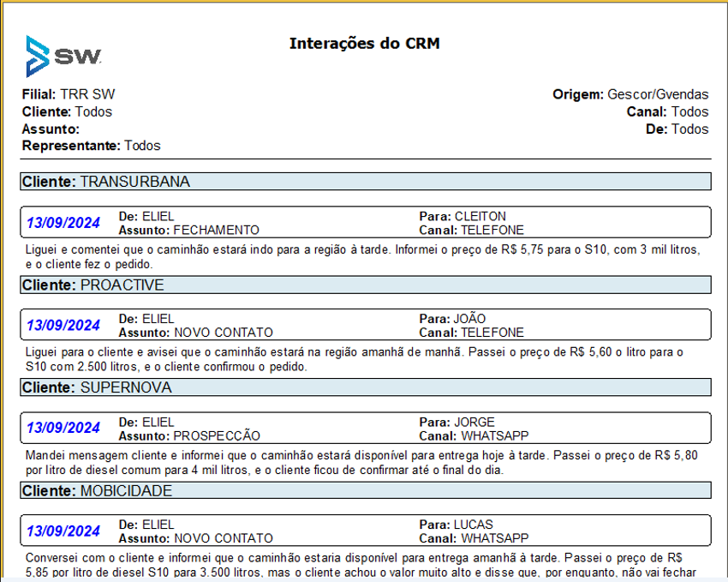Click the 'Cliente: MOBICIDADE' header bar
This screenshot has width=728, height=582.
pos(366,490)
